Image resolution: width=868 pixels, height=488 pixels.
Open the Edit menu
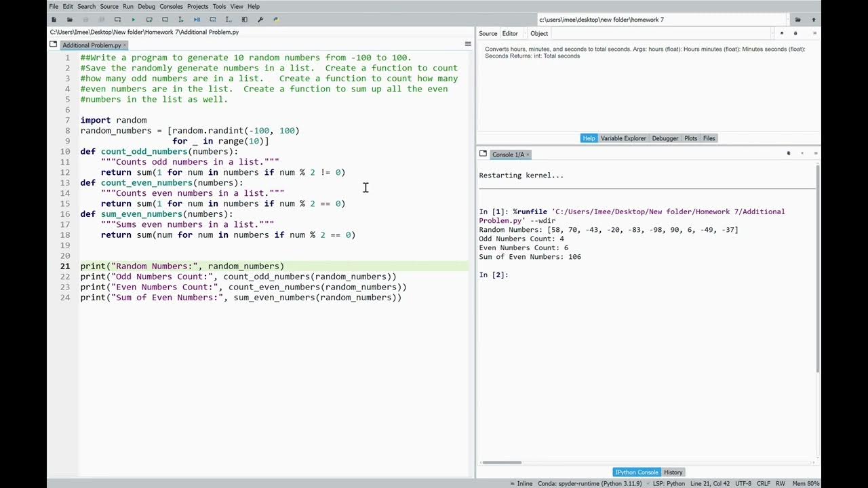click(68, 6)
